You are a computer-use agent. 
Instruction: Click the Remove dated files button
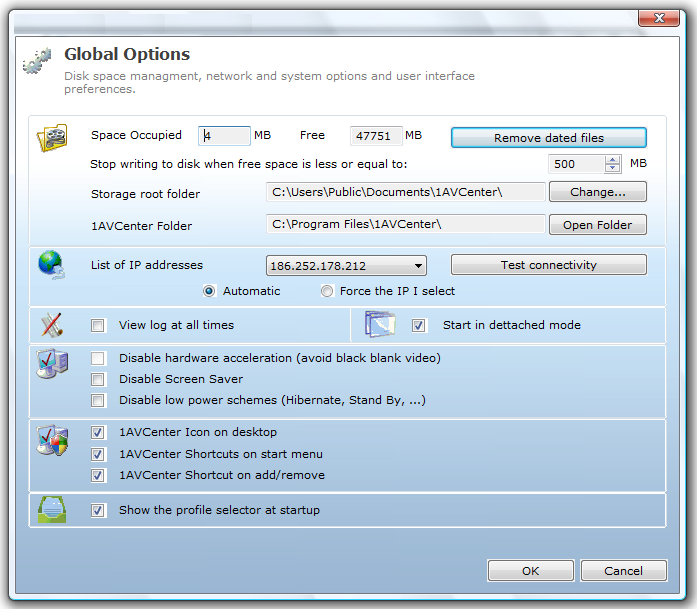[548, 138]
